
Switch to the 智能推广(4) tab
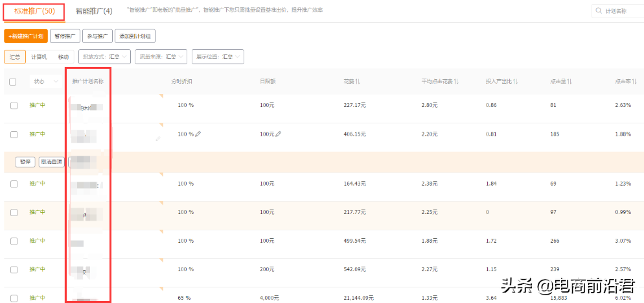(x=94, y=12)
